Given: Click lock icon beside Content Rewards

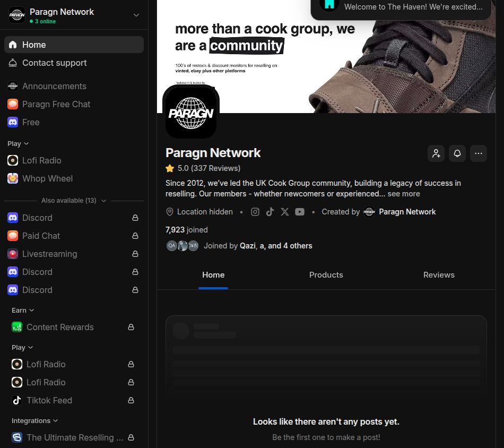Looking at the screenshot, I should pyautogui.click(x=131, y=327).
